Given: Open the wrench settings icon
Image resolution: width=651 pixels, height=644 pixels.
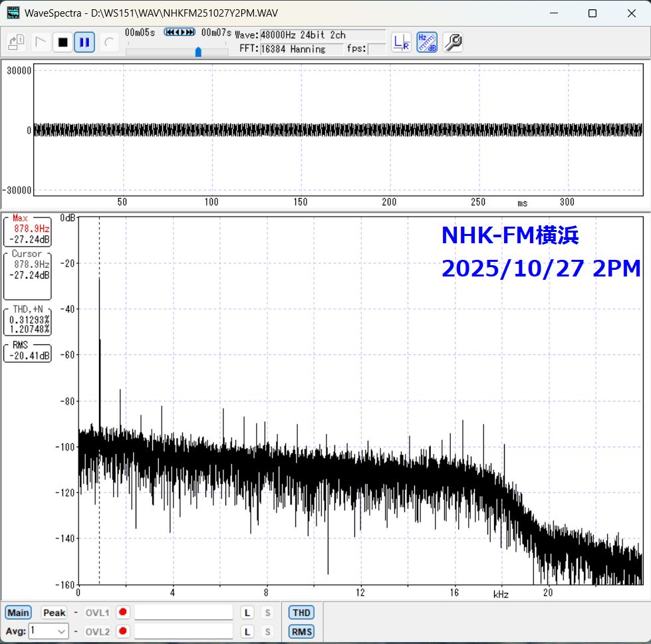Looking at the screenshot, I should click(452, 43).
